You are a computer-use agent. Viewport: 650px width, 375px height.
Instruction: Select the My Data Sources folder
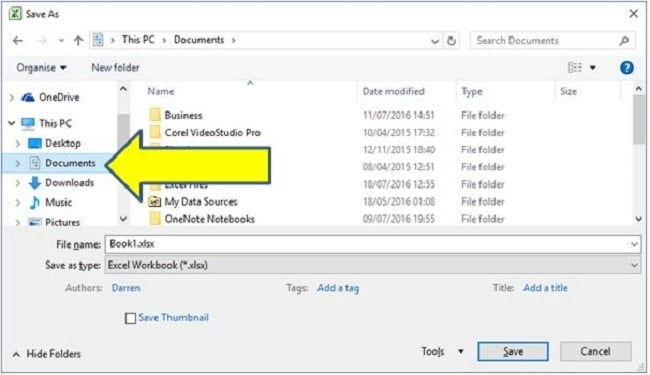pos(201,202)
